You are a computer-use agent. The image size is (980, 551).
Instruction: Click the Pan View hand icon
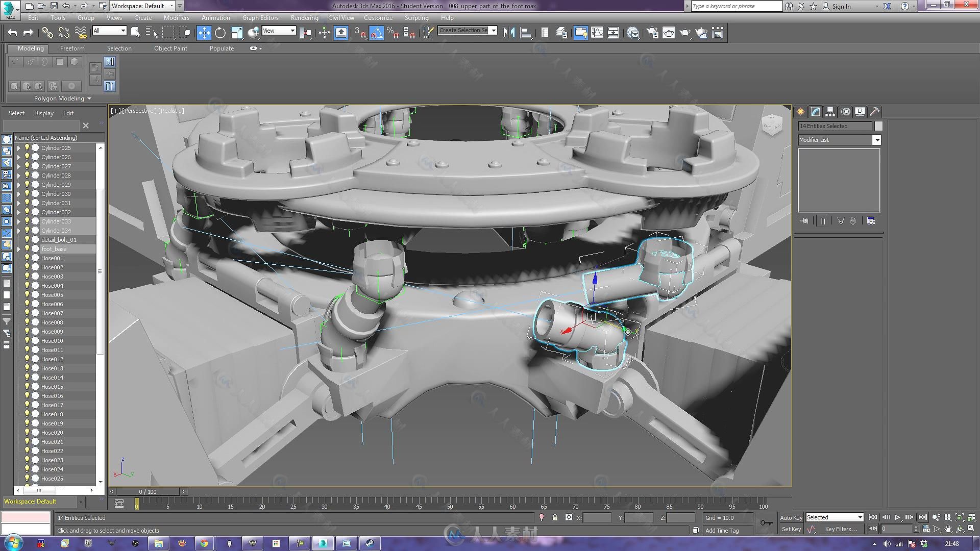coord(948,529)
